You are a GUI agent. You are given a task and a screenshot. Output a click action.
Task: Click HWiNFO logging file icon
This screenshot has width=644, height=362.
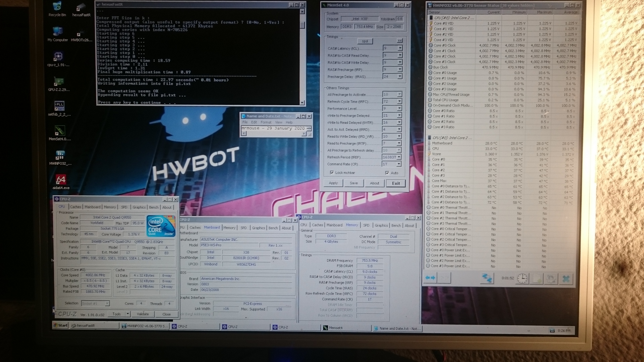pyautogui.click(x=537, y=279)
